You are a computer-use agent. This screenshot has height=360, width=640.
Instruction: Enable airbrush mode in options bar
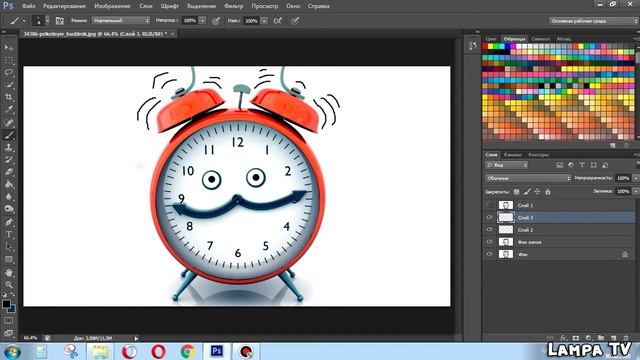click(x=278, y=20)
